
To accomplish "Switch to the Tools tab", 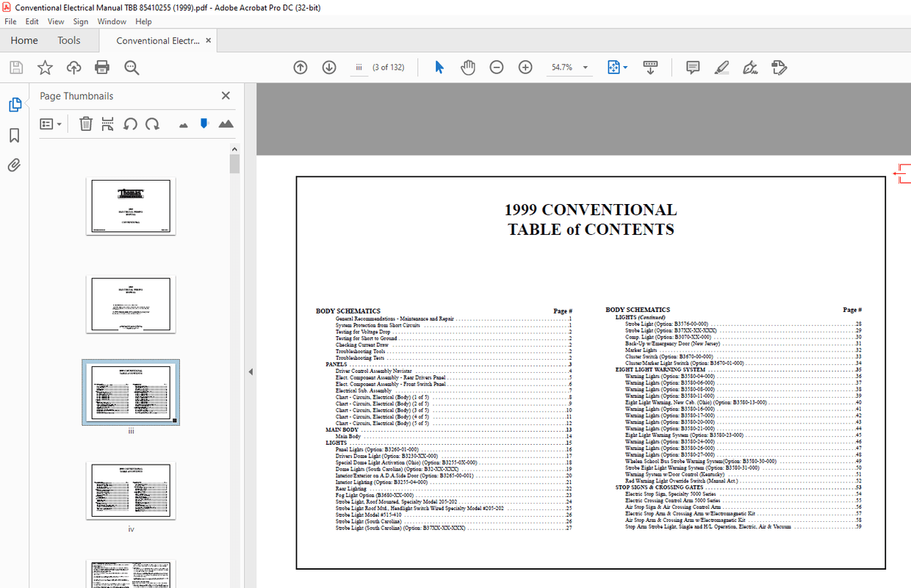I will point(69,40).
